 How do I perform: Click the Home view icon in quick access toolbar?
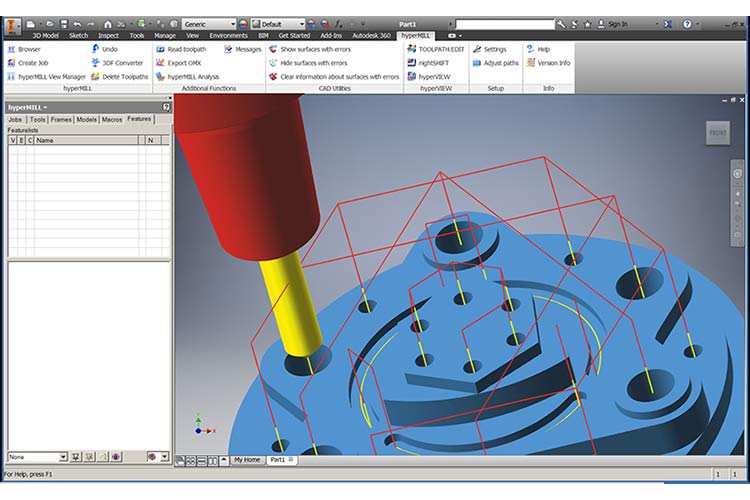pos(108,24)
